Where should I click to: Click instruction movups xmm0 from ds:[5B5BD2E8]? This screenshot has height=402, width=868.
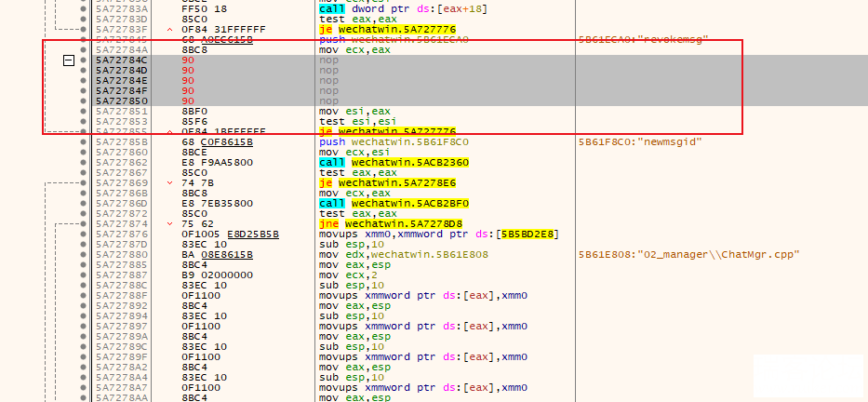(x=439, y=234)
